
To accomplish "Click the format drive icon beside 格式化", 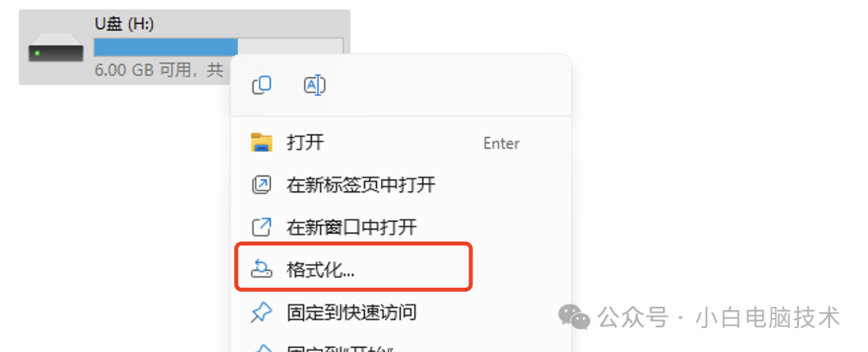I will [x=261, y=269].
